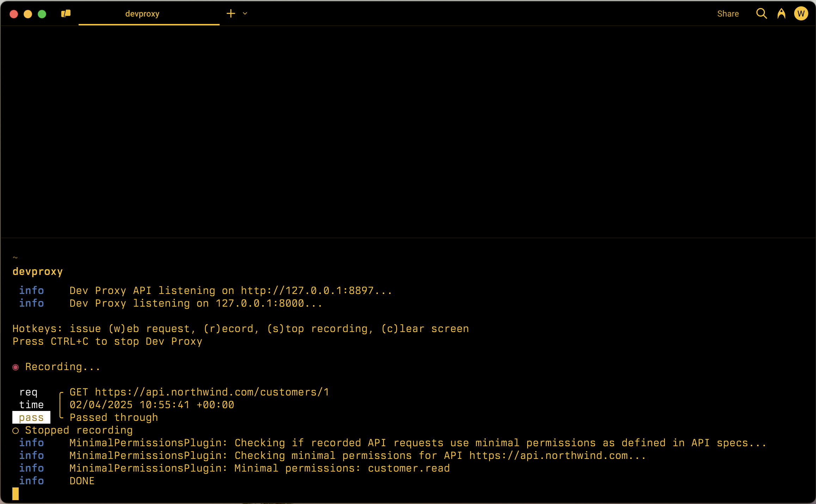Click the customer.read minimal permissions text
This screenshot has height=504, width=816.
[x=409, y=468]
